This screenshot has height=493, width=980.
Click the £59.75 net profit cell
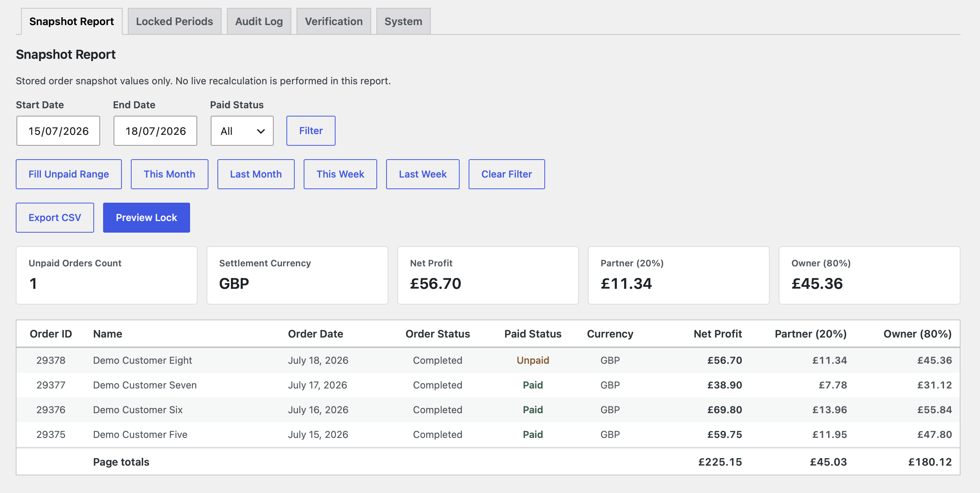724,434
